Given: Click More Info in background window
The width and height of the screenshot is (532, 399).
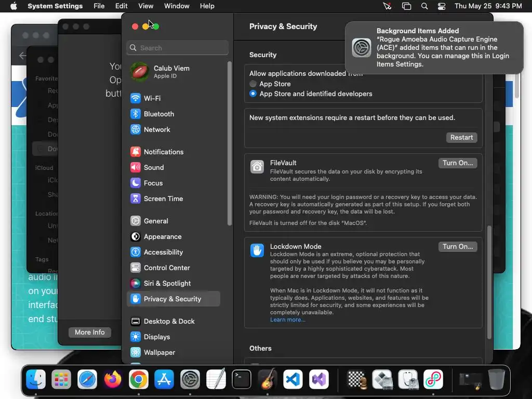Looking at the screenshot, I should tap(89, 332).
